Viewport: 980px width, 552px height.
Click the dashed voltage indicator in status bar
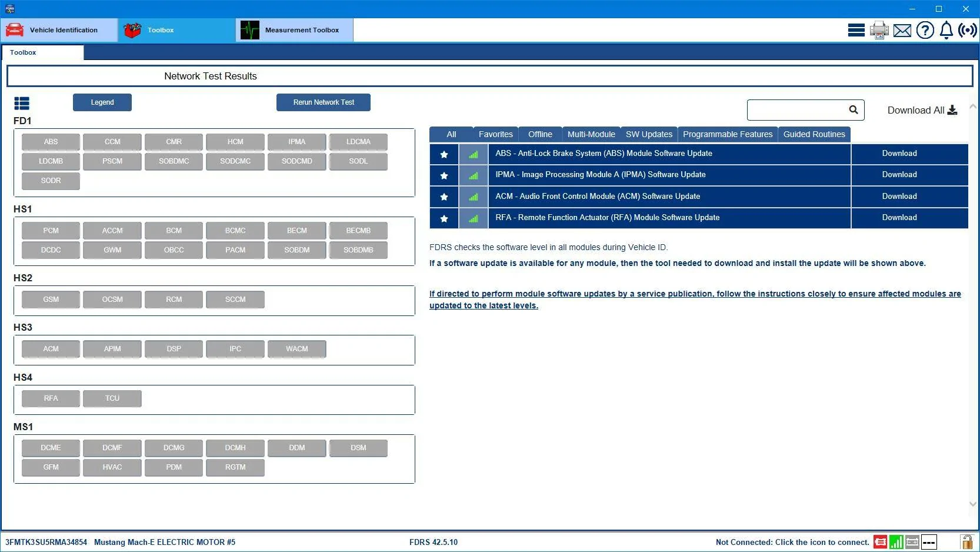pos(929,542)
